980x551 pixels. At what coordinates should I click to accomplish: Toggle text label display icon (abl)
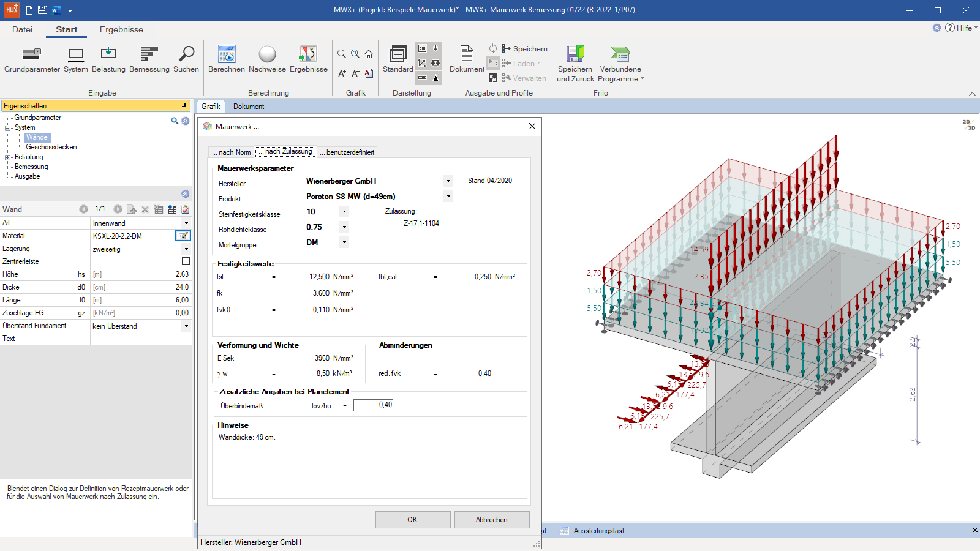422,48
